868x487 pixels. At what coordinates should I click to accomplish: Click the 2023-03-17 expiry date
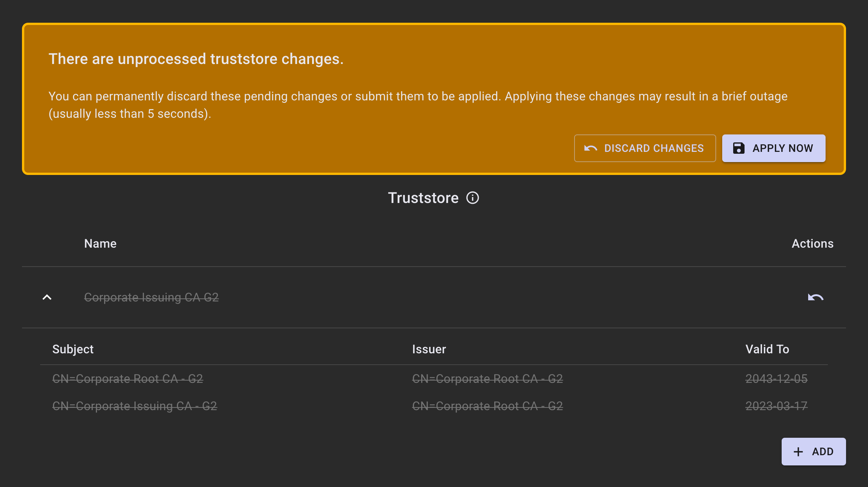(x=776, y=406)
